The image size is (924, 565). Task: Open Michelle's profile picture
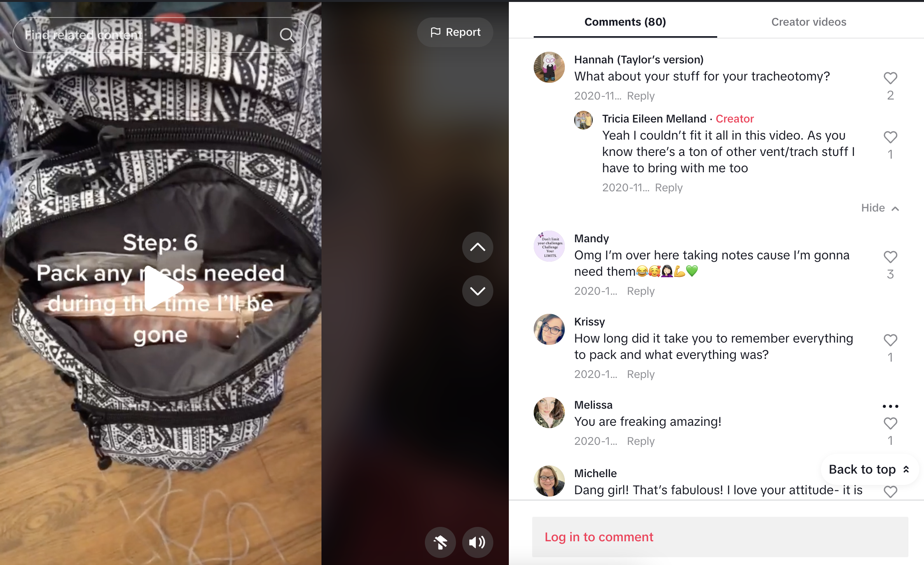(x=549, y=481)
